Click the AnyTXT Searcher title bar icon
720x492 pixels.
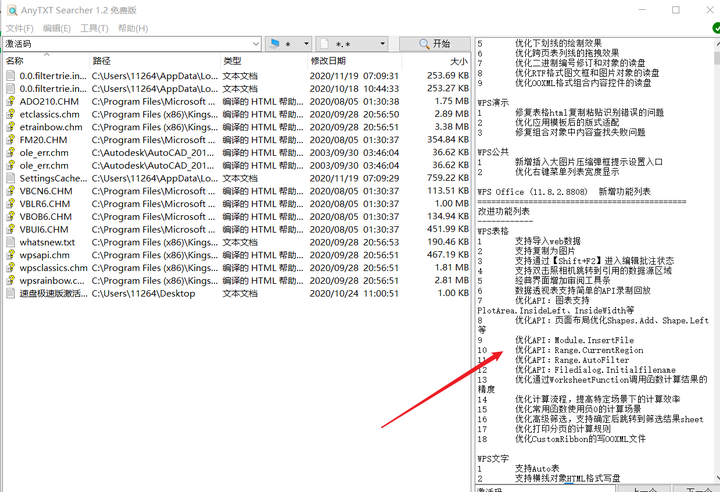(x=11, y=10)
